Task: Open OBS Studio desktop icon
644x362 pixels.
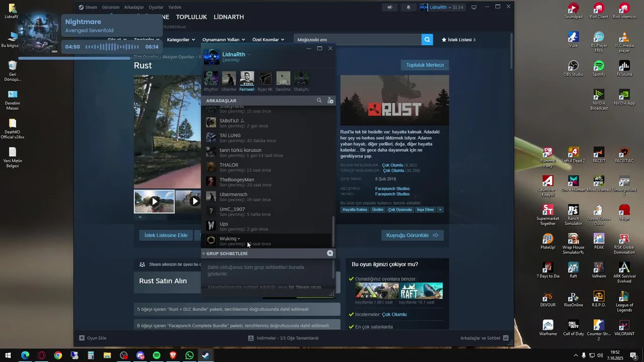Action: tap(573, 69)
